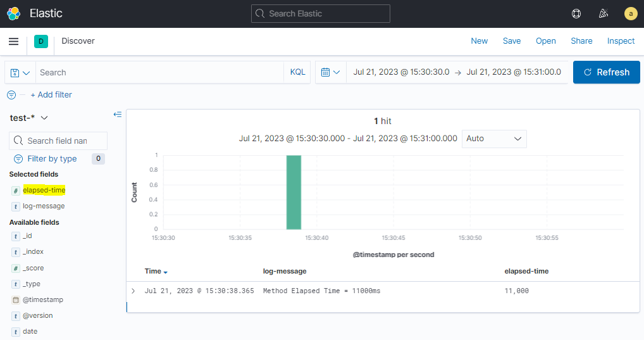Open the hamburger navigation menu

(13, 42)
